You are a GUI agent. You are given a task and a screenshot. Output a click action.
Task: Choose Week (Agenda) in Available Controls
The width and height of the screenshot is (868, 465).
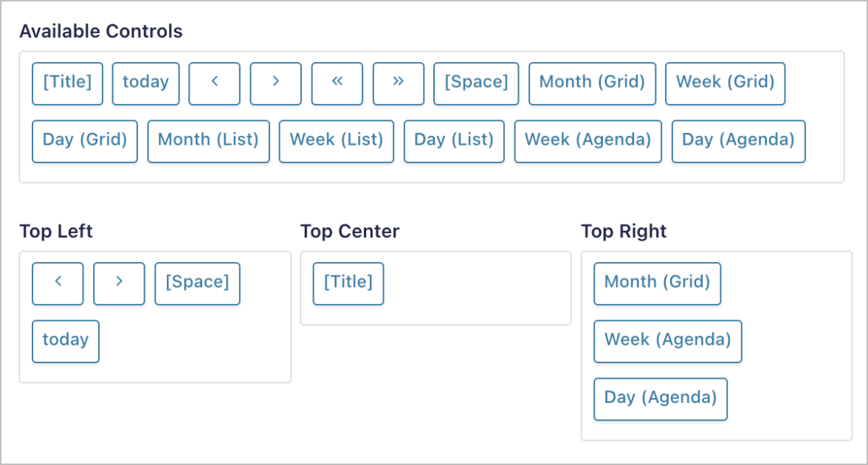(588, 141)
